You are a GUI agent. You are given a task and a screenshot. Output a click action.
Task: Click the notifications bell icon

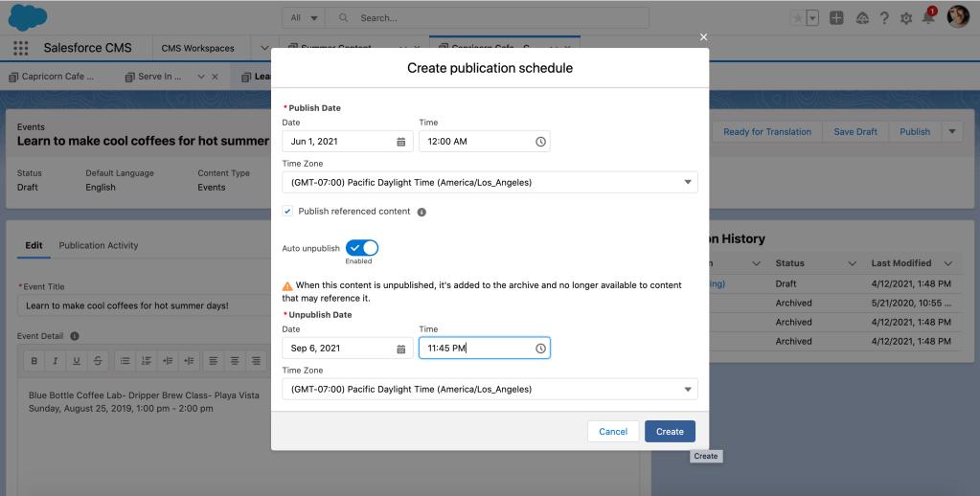pos(927,18)
